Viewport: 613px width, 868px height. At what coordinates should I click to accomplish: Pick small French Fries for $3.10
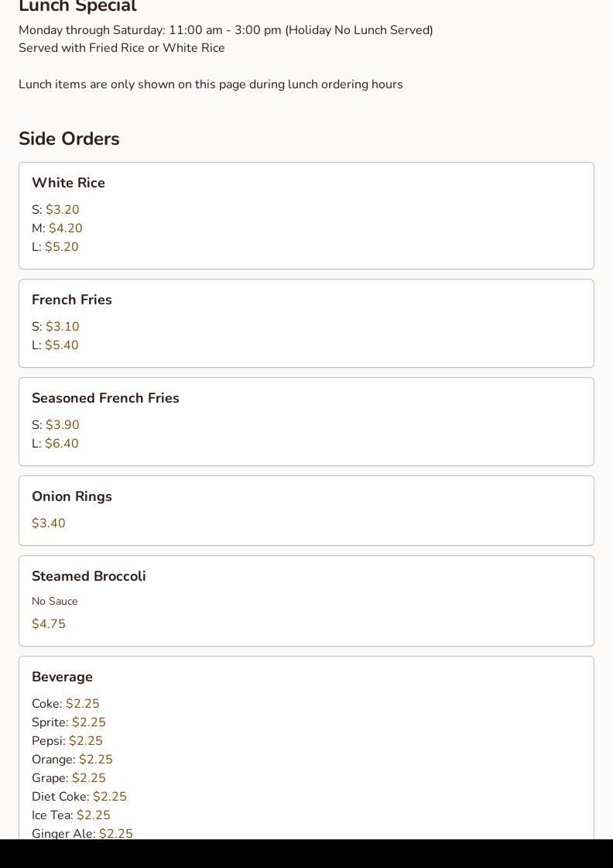click(62, 327)
